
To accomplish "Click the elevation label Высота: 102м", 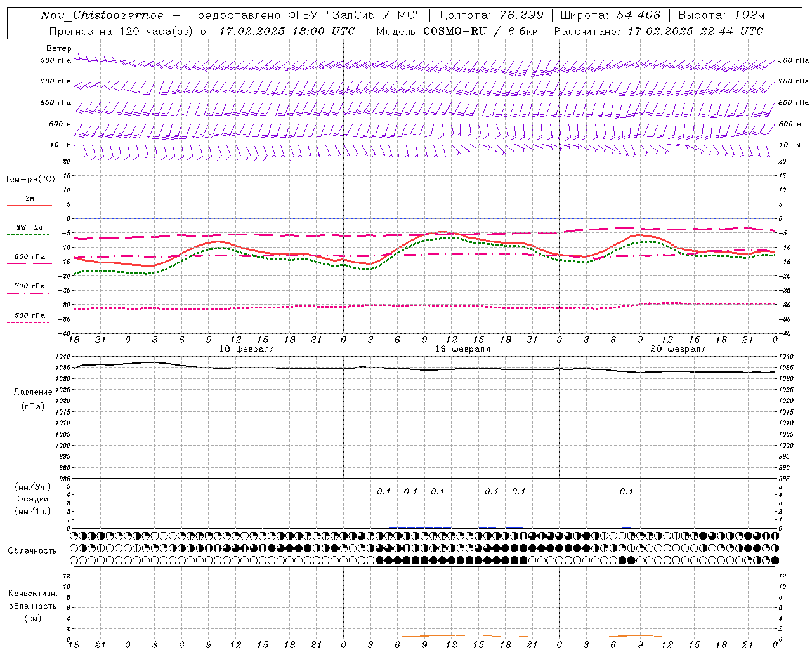I will coord(721,15).
